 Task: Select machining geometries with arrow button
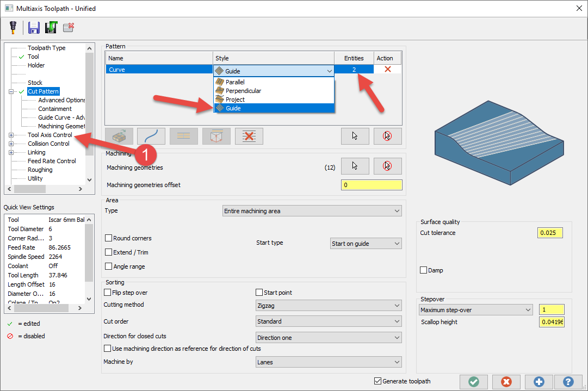pyautogui.click(x=355, y=166)
